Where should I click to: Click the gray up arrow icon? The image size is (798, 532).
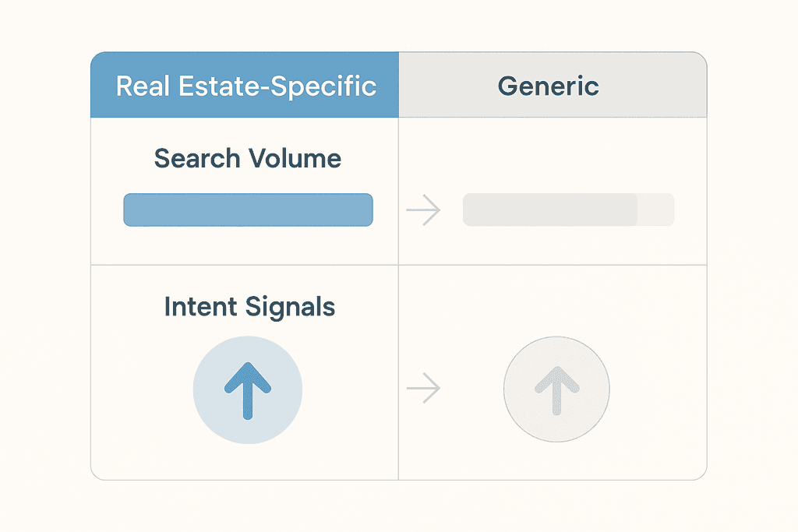coord(556,389)
